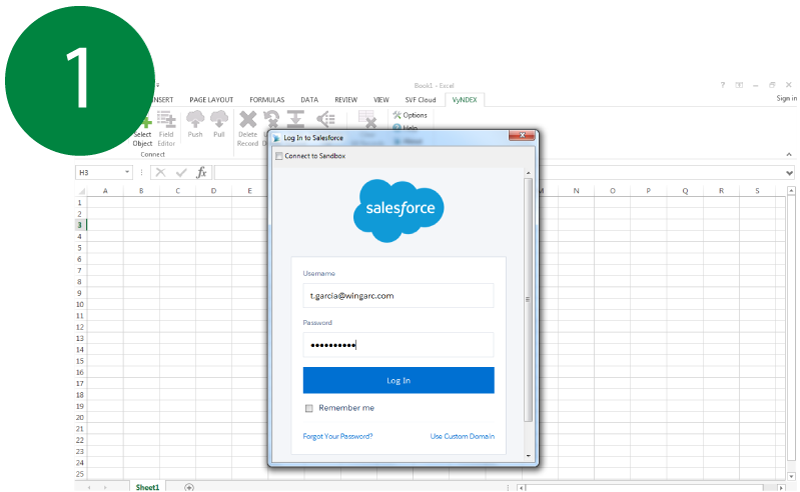The width and height of the screenshot is (800, 492).
Task: Click the formula bar cancel X icon
Action: pyautogui.click(x=161, y=173)
